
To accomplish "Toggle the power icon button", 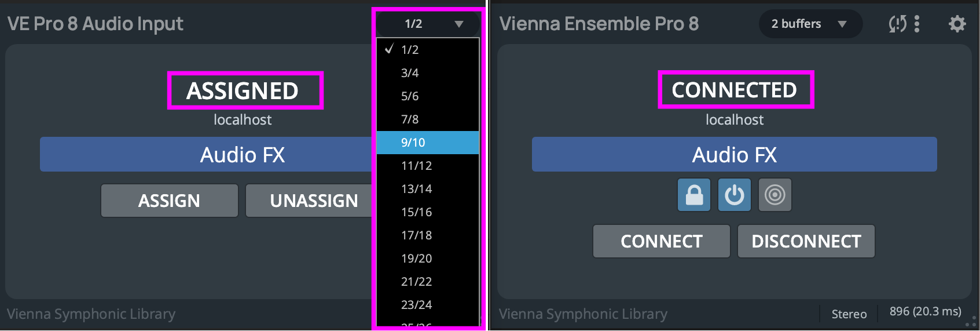I will pos(735,195).
